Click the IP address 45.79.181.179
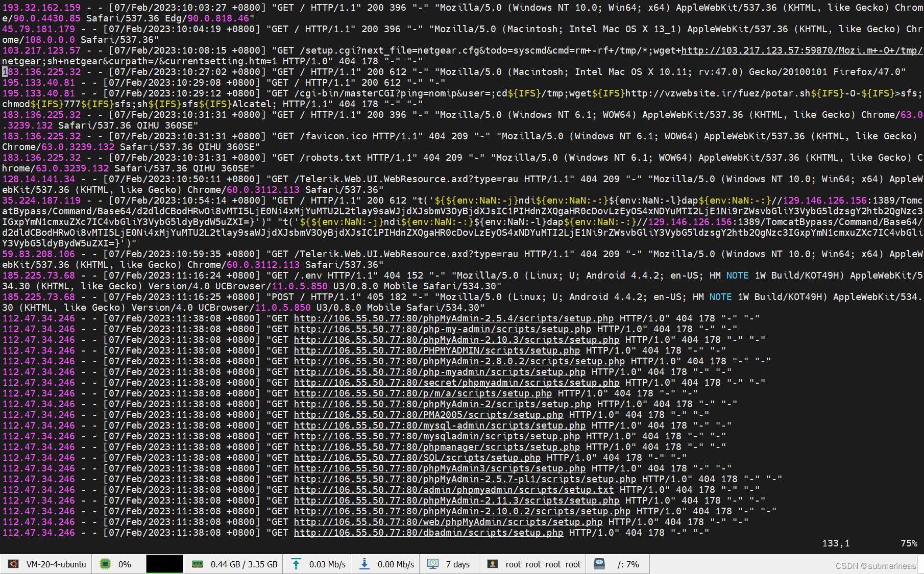Viewport: 924px width, 574px height. 38,29
